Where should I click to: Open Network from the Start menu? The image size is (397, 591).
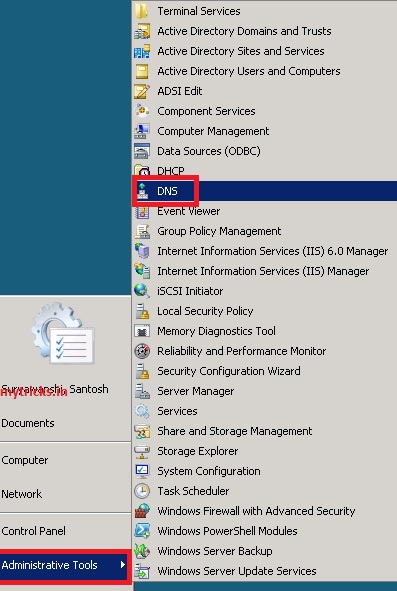21,494
